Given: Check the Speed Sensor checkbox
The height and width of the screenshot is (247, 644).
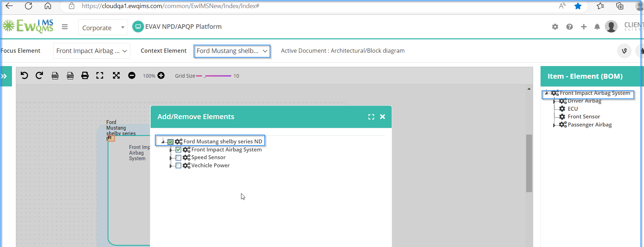Looking at the screenshot, I should click(178, 158).
